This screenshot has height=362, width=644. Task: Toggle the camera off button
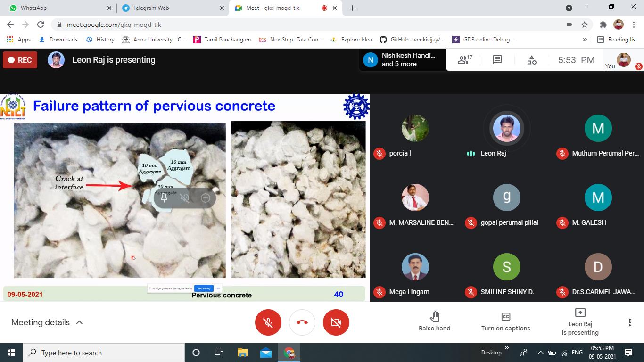point(336,322)
